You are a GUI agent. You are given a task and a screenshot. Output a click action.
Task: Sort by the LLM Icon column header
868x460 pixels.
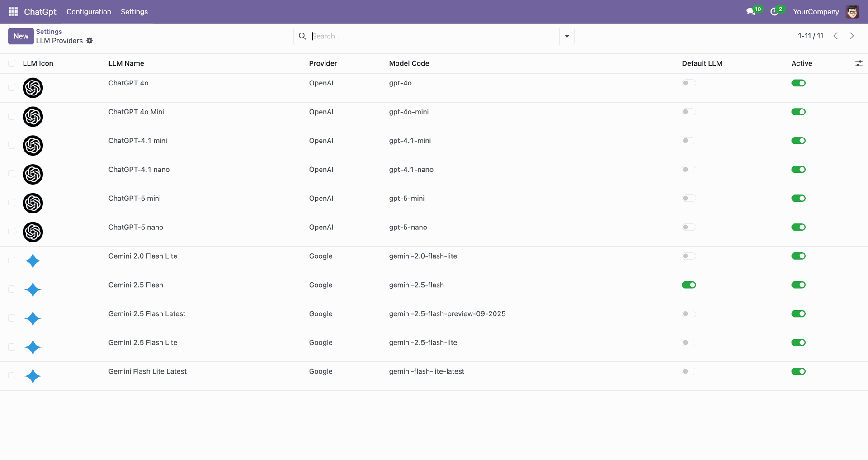point(38,63)
